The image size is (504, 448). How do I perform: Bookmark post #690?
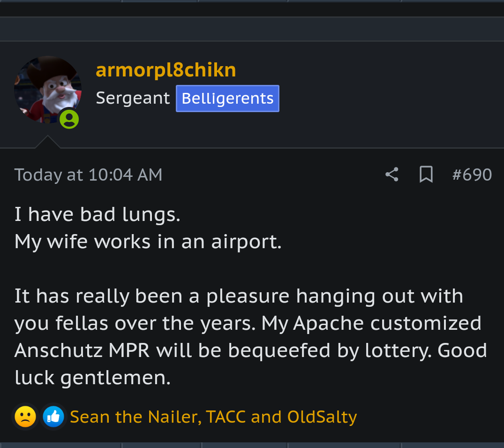click(426, 175)
